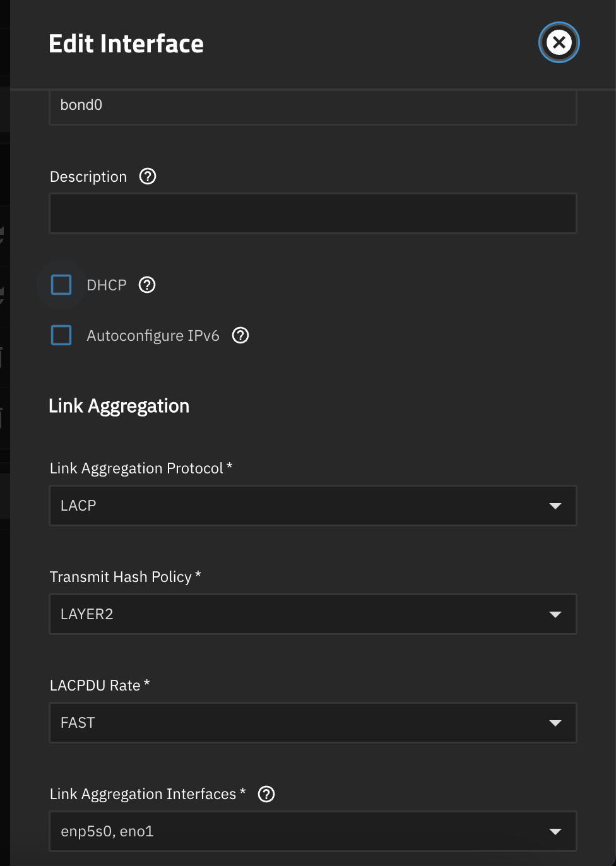Toggle DHCP via its text label
The width and height of the screenshot is (616, 866).
click(107, 285)
